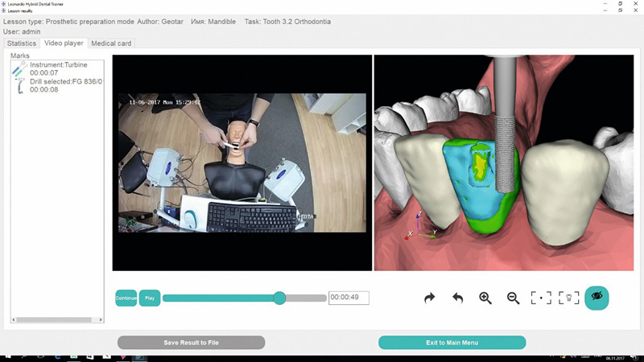Zoom out of the 3D view
Viewport: 644px width, 362px height.
point(513,298)
